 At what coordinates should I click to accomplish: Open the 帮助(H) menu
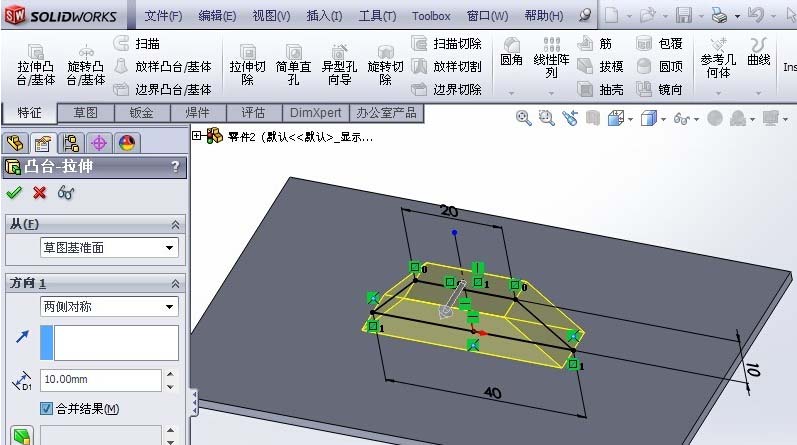pos(544,16)
